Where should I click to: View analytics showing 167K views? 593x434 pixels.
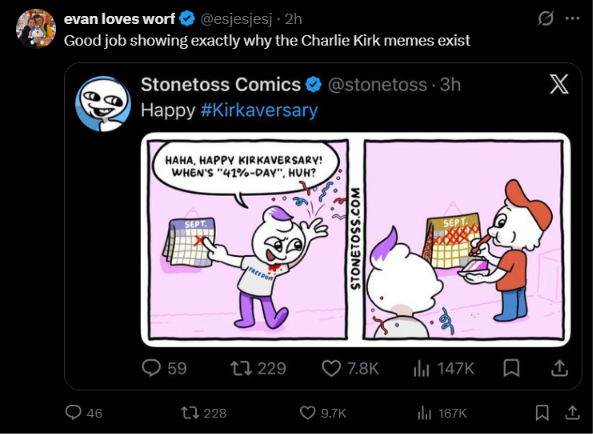tap(442, 413)
